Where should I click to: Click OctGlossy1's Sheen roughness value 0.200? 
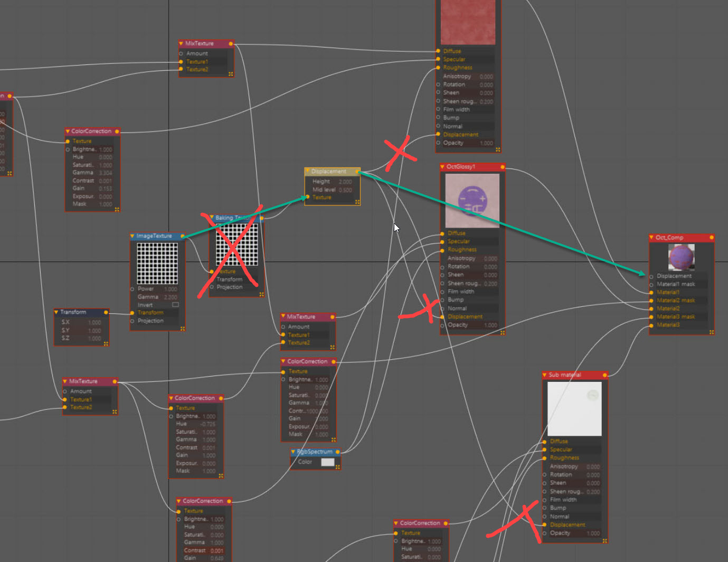coord(490,284)
